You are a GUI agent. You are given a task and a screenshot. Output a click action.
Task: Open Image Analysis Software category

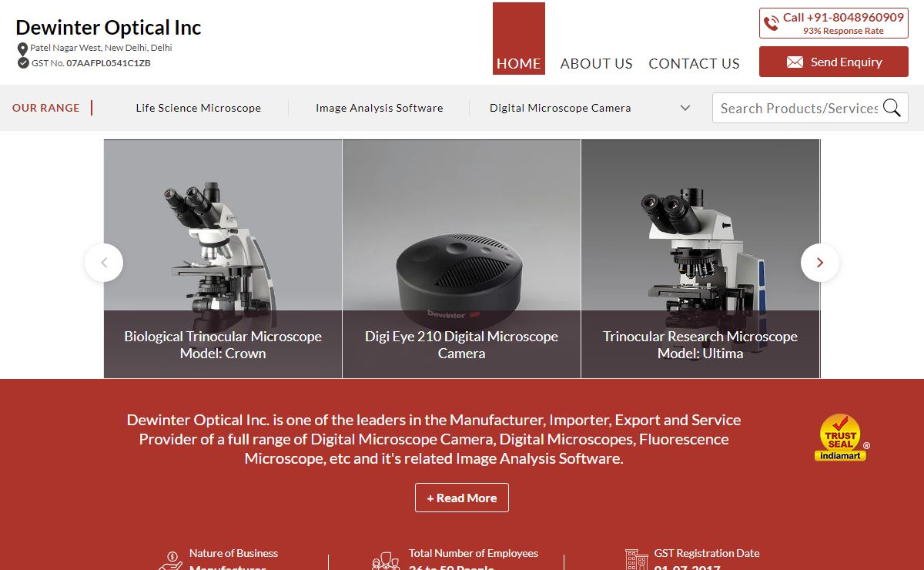[380, 108]
